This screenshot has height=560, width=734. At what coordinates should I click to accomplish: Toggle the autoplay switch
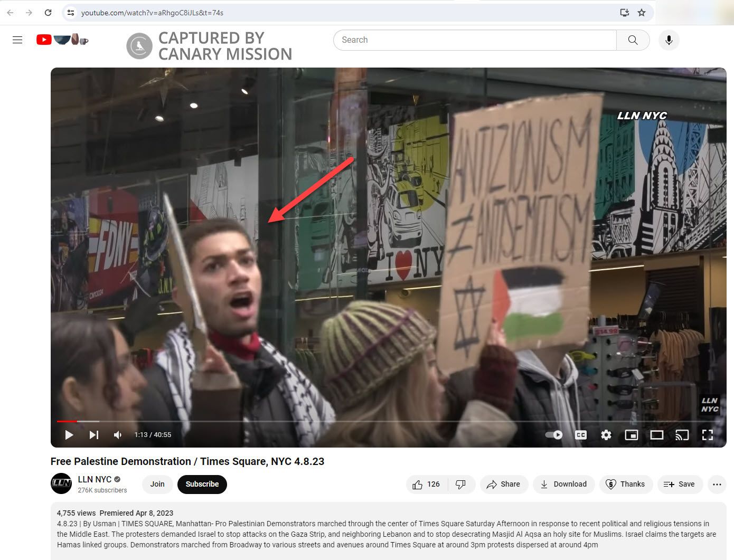click(554, 435)
